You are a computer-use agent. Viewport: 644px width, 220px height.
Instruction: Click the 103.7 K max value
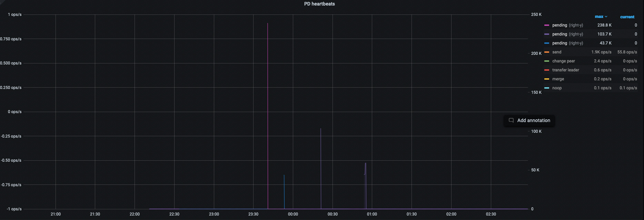(x=604, y=34)
